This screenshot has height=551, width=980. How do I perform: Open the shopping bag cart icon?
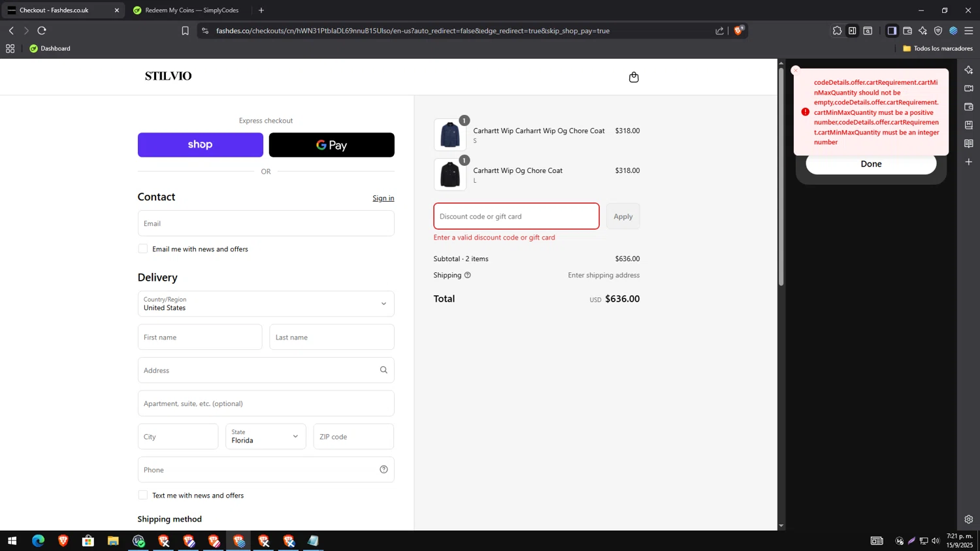coord(634,77)
